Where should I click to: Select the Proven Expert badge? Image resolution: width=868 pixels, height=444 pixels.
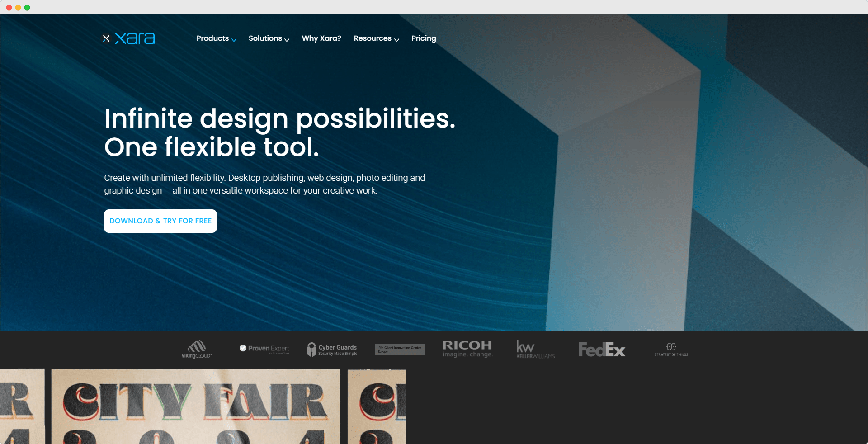click(264, 349)
